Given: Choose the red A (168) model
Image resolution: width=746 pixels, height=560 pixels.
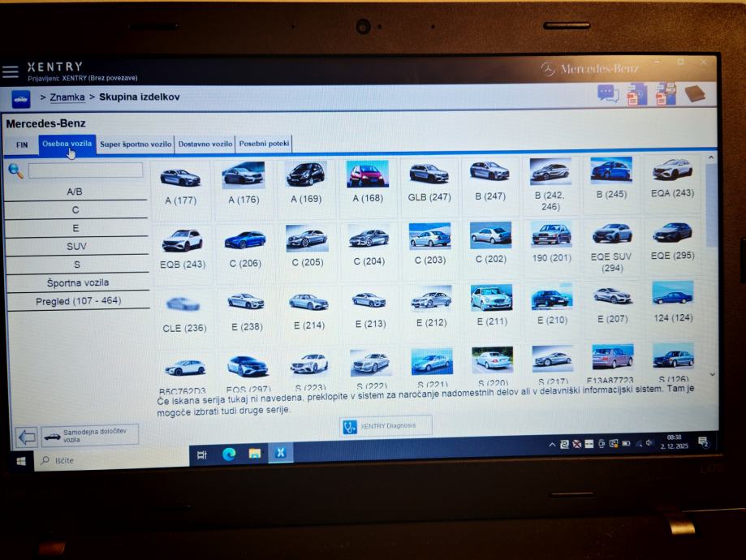Looking at the screenshot, I should point(367,182).
